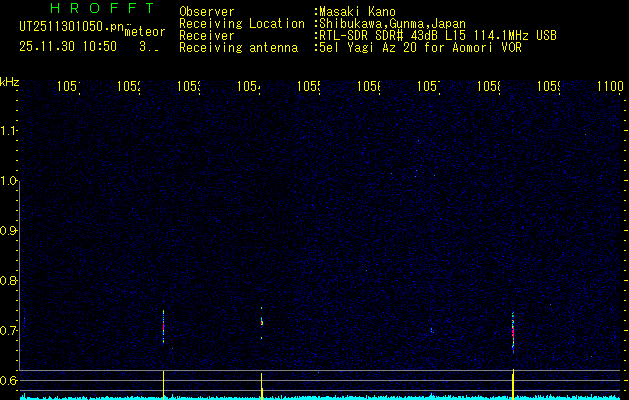The width and height of the screenshot is (629, 400).
Task: Click the "Receiving antenna" label
Action: [238, 48]
